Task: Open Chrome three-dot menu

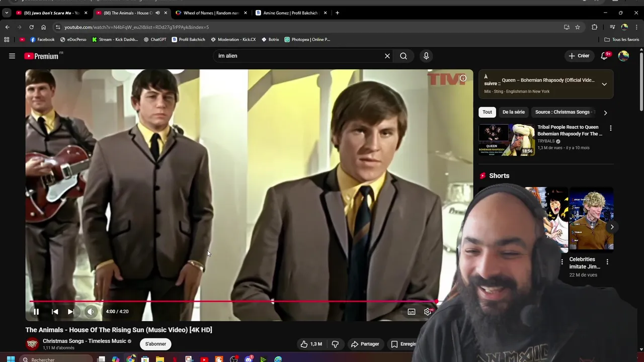Action: (636, 27)
